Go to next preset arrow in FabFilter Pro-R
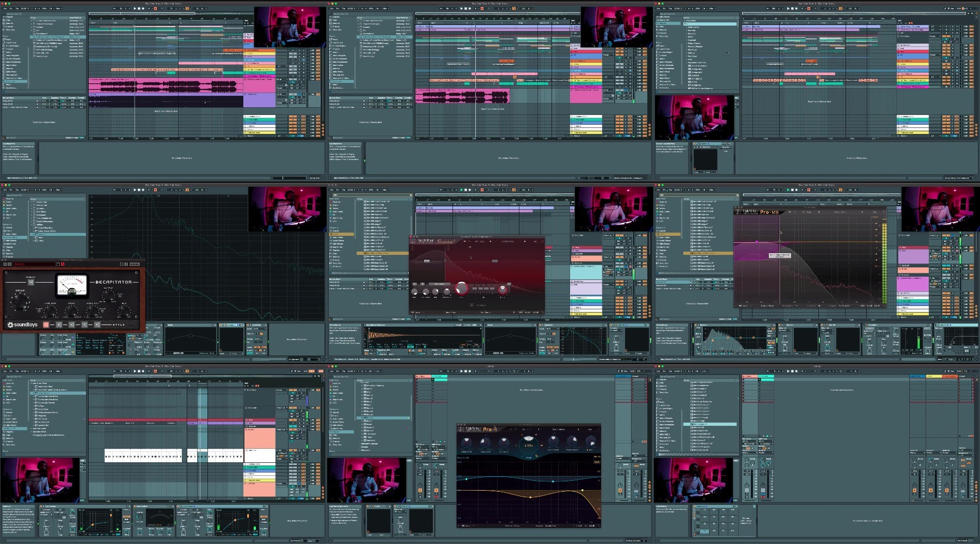980x544 pixels. (x=578, y=429)
